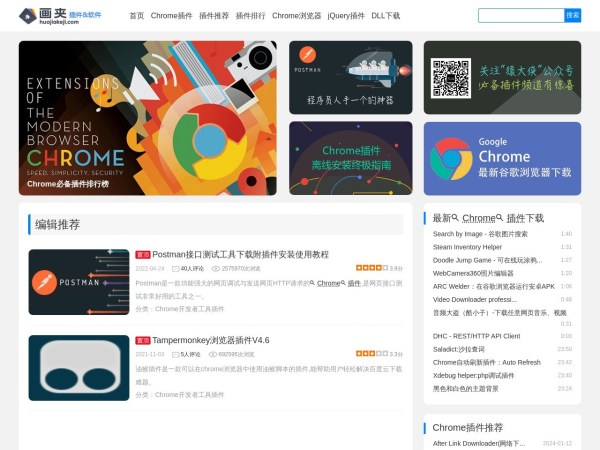600x450 pixels.
Task: Select jQuery插件 in the top menu
Action: point(346,16)
